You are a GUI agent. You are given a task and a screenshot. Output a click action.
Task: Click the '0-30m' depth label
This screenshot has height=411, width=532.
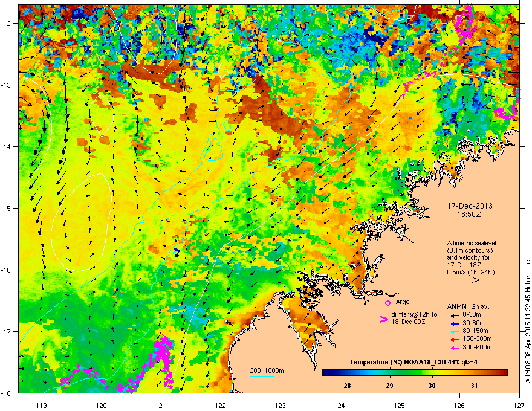[x=472, y=315]
